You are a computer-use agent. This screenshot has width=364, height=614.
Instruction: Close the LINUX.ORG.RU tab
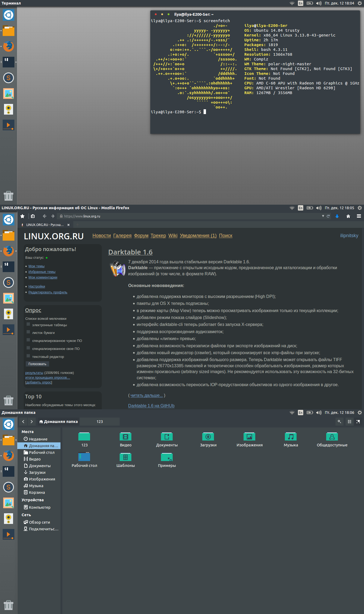[x=68, y=225]
